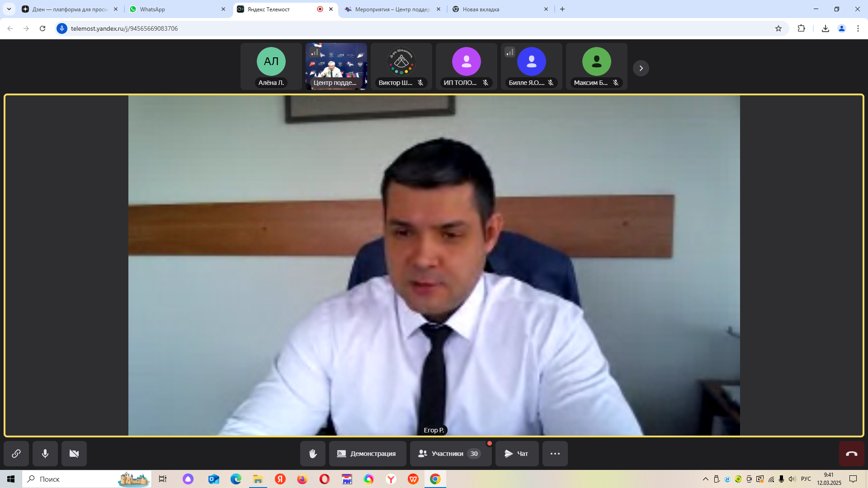Expand the tab search dropdown arrow

pos(9,9)
